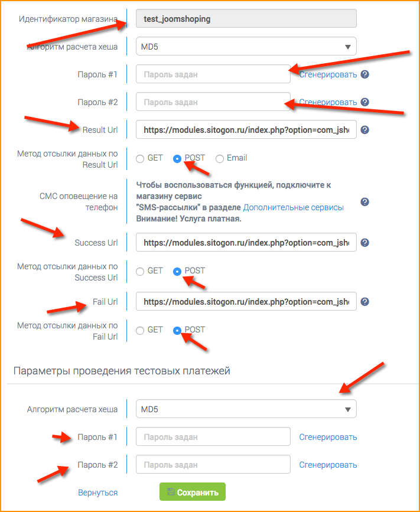Click help icon next to Пароль #1
This screenshot has height=512, width=420.
(365, 74)
